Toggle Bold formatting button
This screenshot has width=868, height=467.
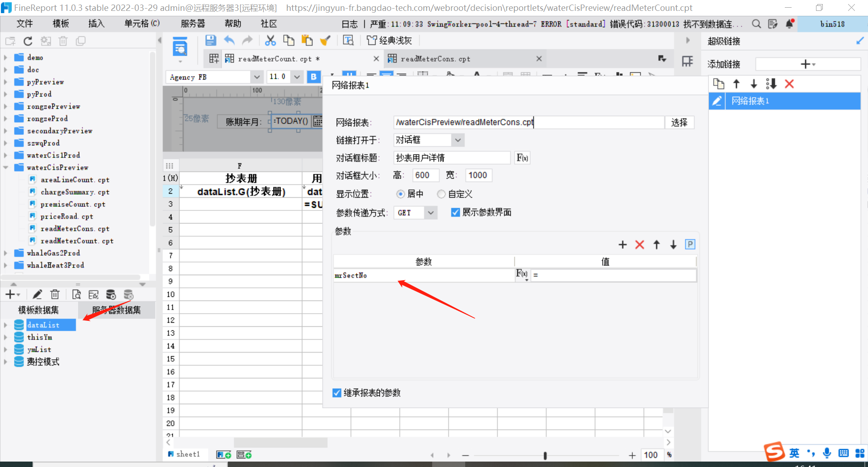coord(313,77)
